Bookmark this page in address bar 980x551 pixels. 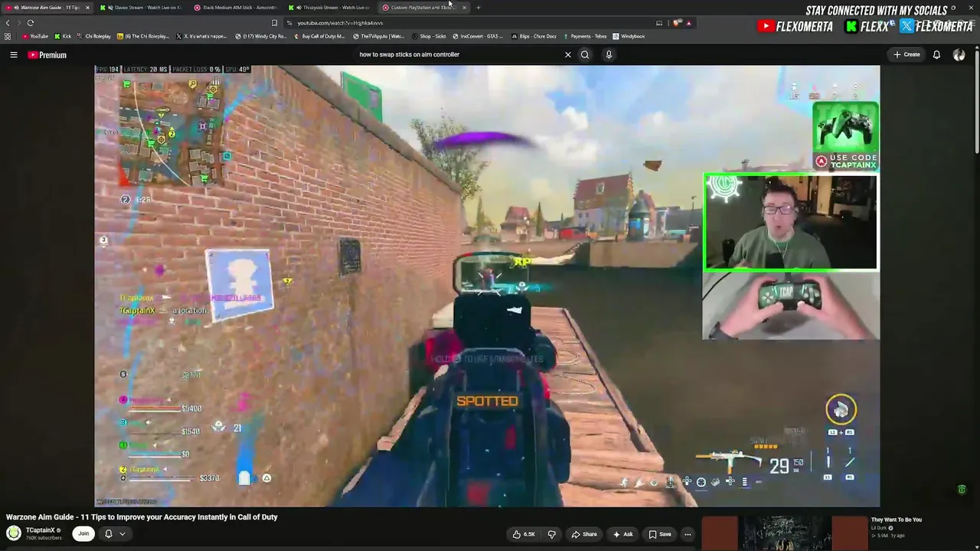coord(275,23)
